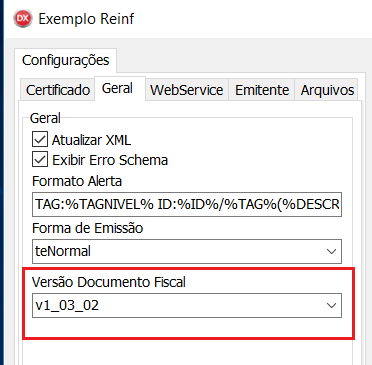
Task: Show the Arquivos tab
Action: (327, 90)
